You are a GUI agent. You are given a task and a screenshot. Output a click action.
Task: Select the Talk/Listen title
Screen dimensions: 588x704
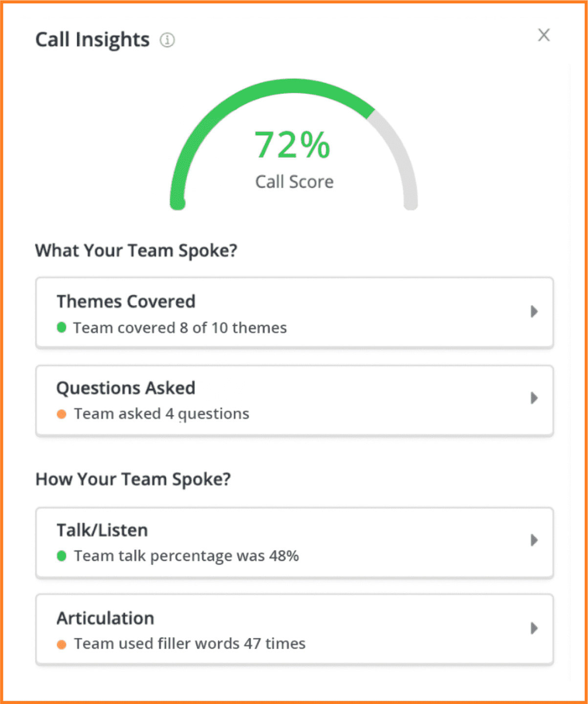click(102, 531)
